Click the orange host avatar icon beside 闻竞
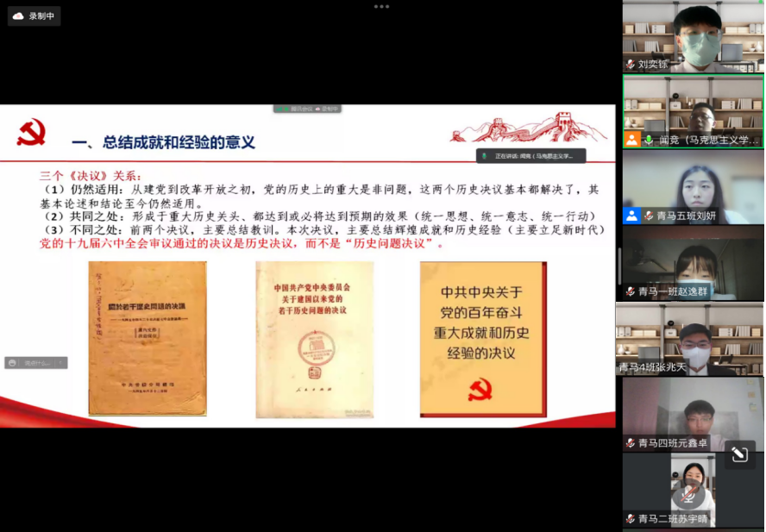The height and width of the screenshot is (532, 766). pos(632,140)
